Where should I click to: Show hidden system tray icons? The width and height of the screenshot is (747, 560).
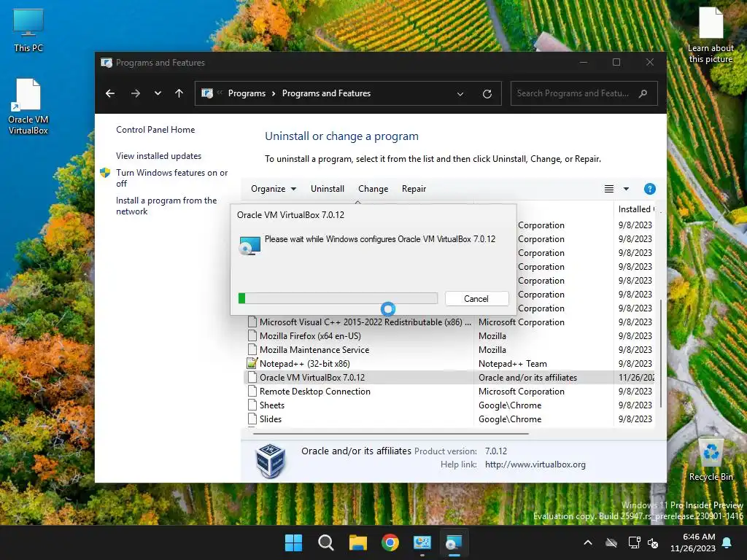click(588, 542)
